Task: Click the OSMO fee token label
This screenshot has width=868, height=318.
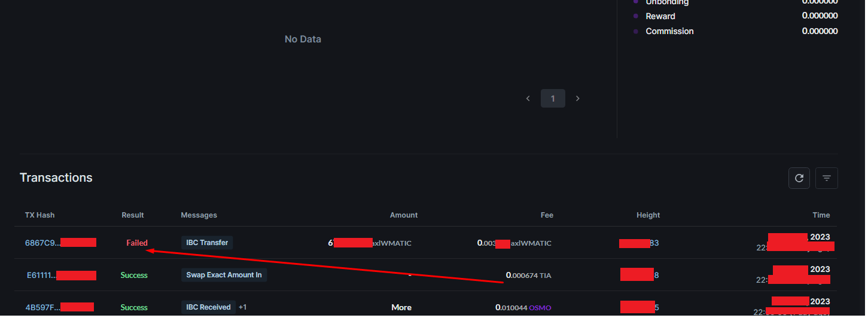Action: pyautogui.click(x=540, y=308)
